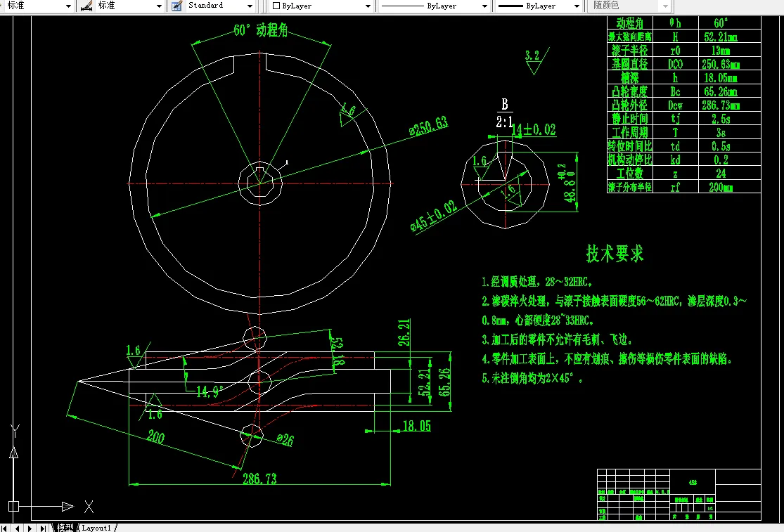Select the 26.21 vertical dimension text
Viewport: 784px width, 532px height.
point(404,332)
